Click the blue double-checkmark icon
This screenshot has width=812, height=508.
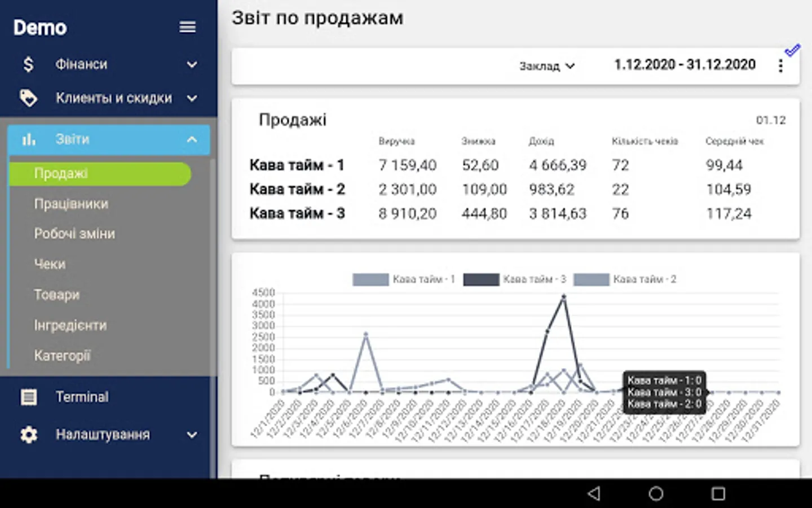[x=792, y=51]
